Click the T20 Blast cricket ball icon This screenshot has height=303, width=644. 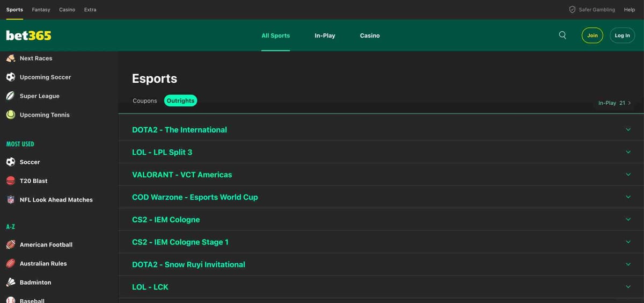click(11, 181)
